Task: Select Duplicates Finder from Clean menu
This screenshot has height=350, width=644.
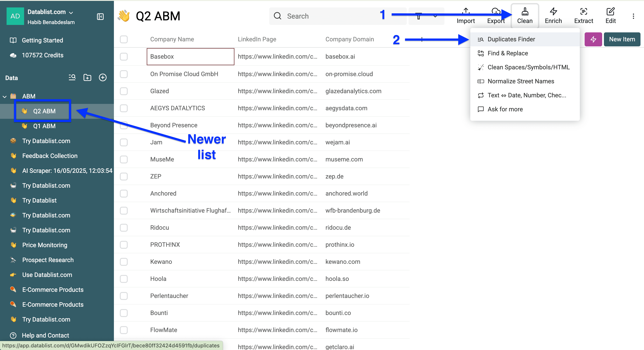Action: click(511, 39)
